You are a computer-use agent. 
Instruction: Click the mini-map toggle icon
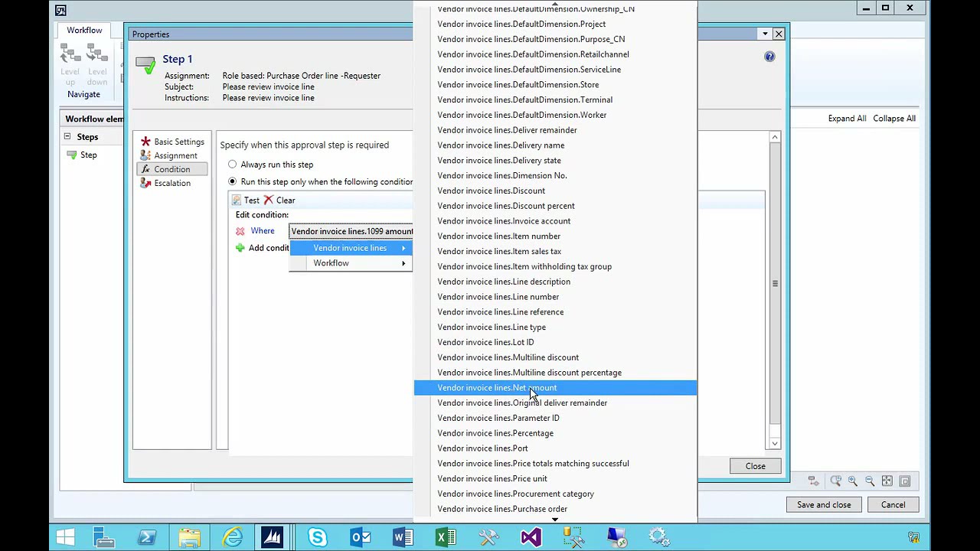(x=905, y=481)
